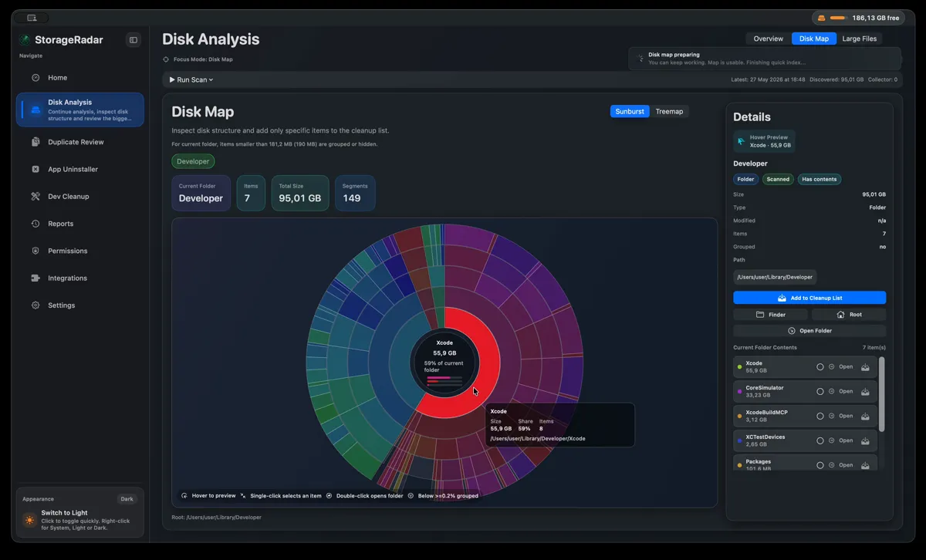Select the Xcode row radio circle
This screenshot has height=560, width=926.
[x=820, y=367]
